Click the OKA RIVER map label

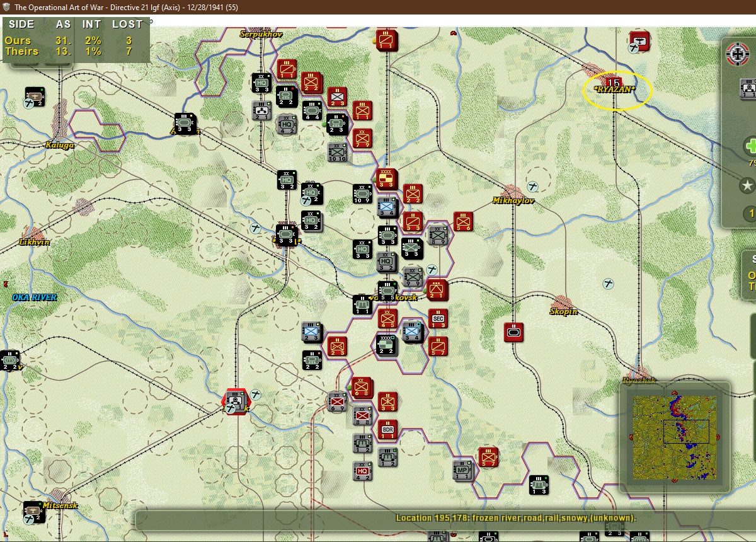pyautogui.click(x=34, y=297)
